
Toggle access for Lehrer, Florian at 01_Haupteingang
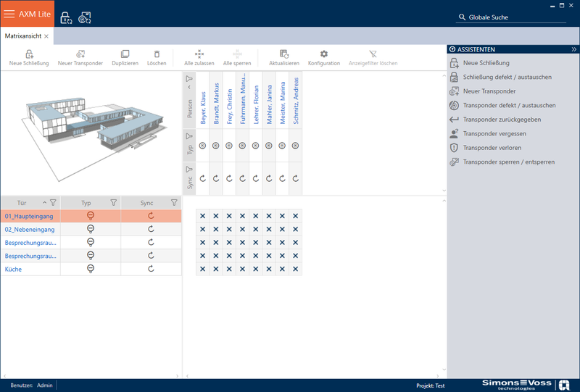[256, 216]
